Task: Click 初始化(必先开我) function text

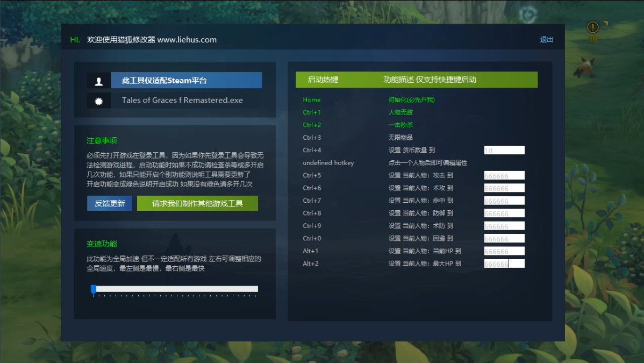Action: click(411, 100)
